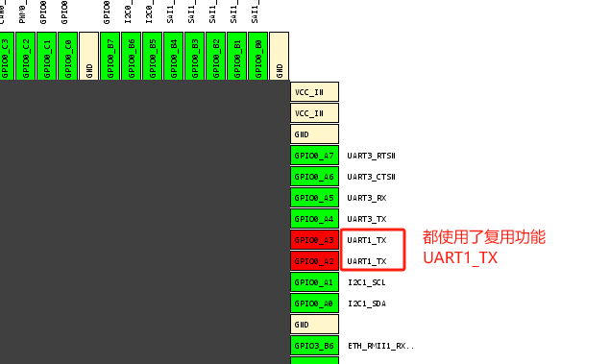
Task: Select the GPIO3_B6 pin
Action: [x=314, y=346]
